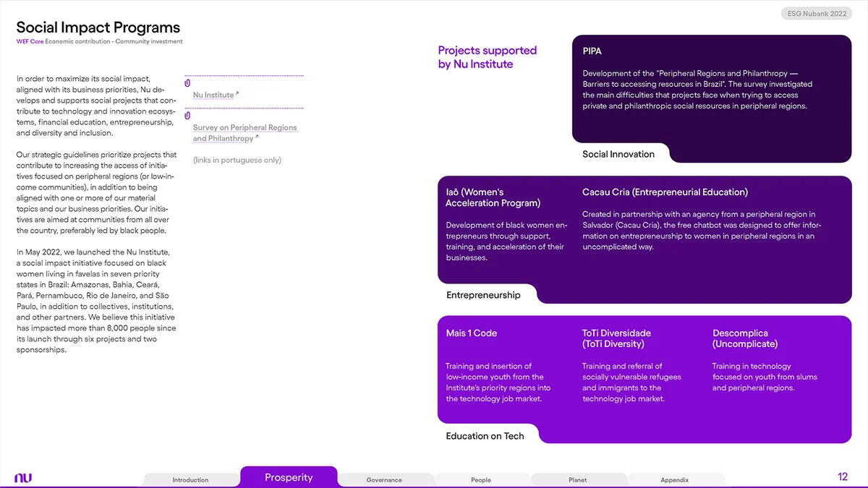Click the external-link arrow beside Nu Institute
This screenshot has width=868, height=488.
click(x=237, y=93)
